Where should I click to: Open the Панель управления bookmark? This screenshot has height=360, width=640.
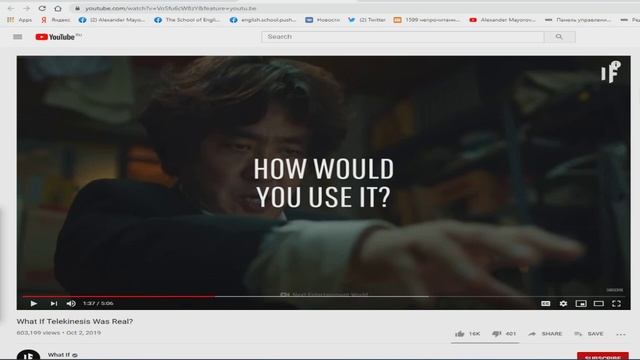tap(578, 20)
